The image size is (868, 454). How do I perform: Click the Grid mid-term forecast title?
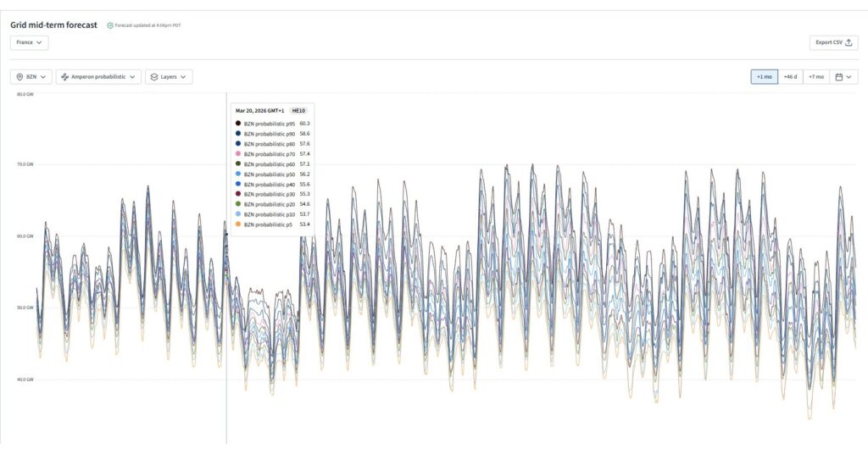[x=53, y=25]
